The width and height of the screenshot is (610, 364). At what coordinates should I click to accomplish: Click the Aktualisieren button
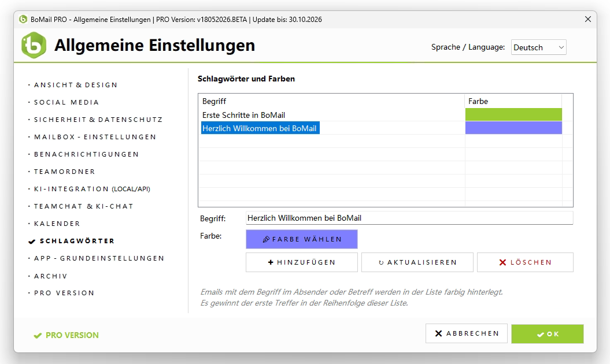point(417,262)
